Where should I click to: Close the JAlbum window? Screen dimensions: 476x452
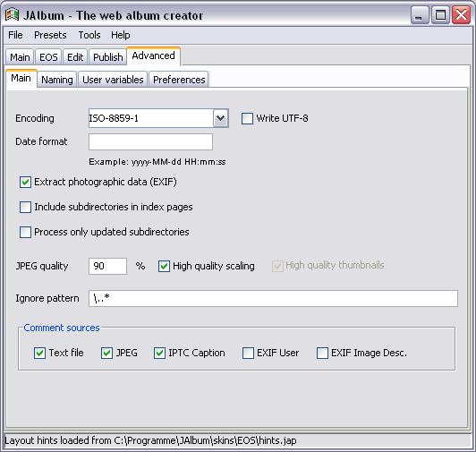point(461,15)
